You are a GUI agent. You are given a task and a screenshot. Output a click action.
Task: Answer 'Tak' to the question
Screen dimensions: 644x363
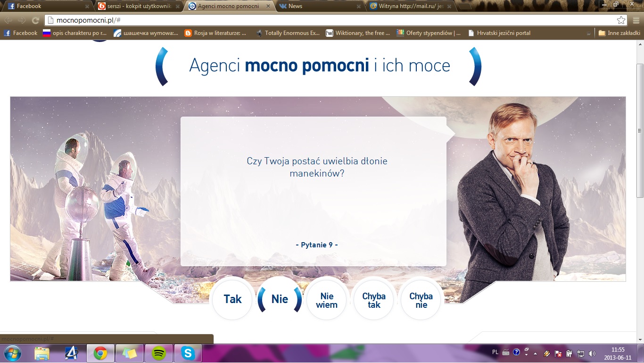click(x=232, y=299)
